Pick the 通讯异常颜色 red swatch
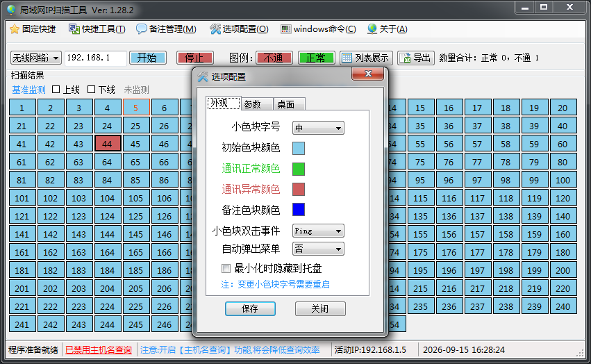The width and height of the screenshot is (591, 364). click(299, 190)
